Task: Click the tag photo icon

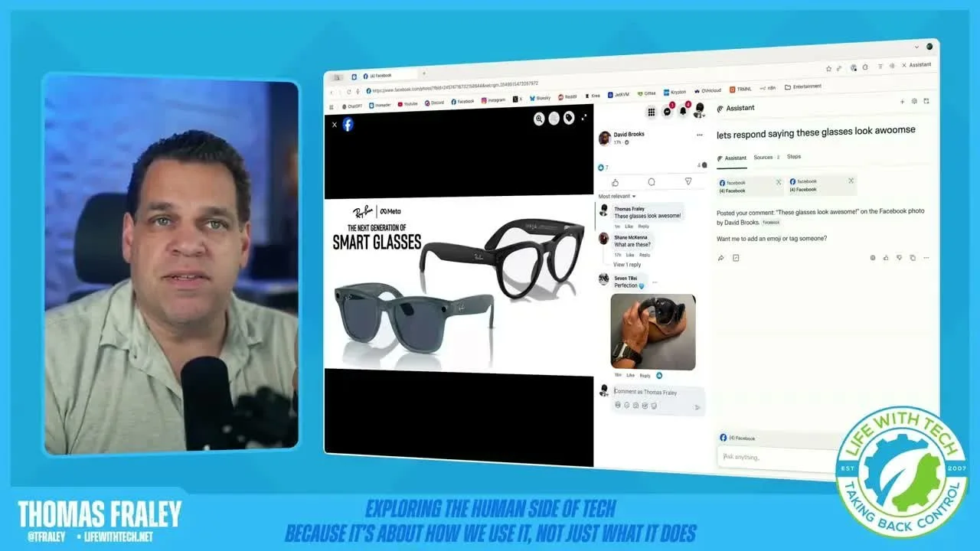Action: click(x=569, y=118)
